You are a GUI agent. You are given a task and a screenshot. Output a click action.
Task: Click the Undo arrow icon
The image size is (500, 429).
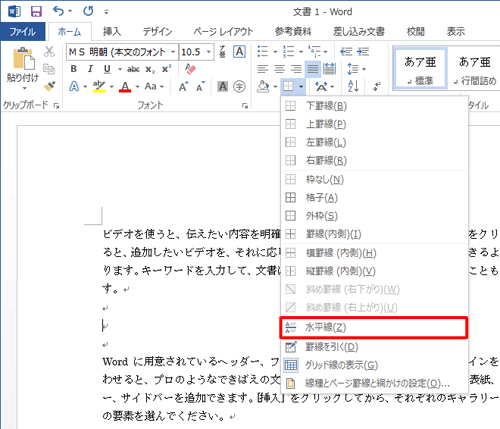click(58, 11)
